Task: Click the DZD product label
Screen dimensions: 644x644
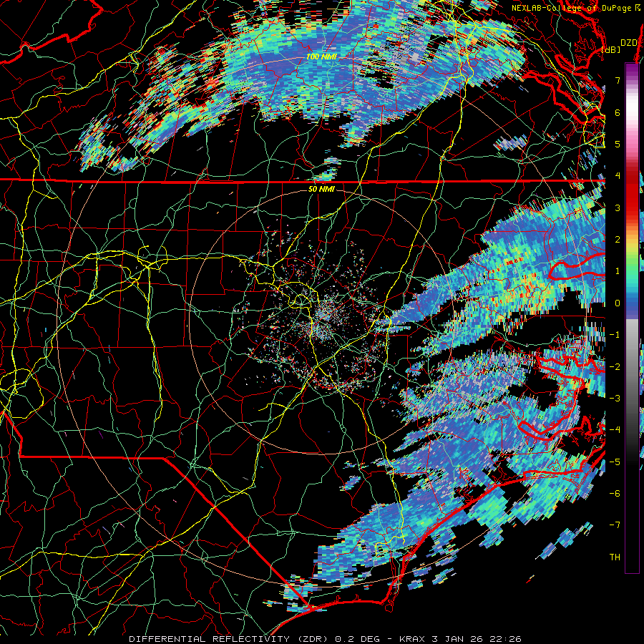Action: [628, 43]
